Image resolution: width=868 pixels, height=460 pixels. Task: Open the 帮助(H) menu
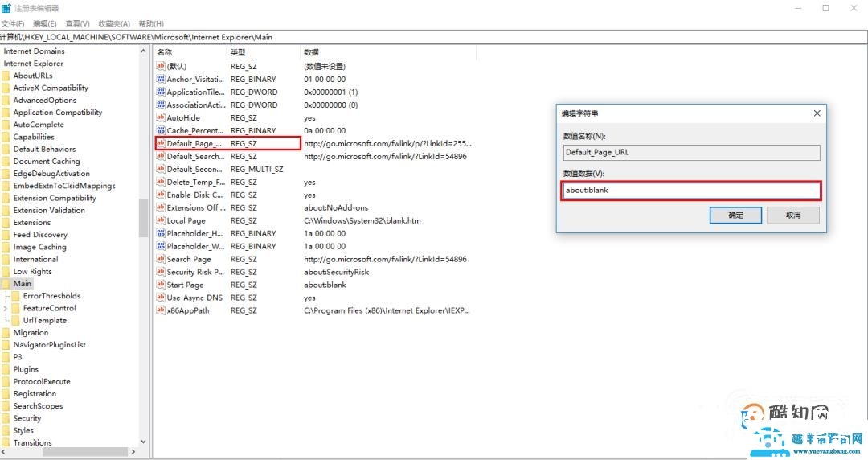coord(151,23)
